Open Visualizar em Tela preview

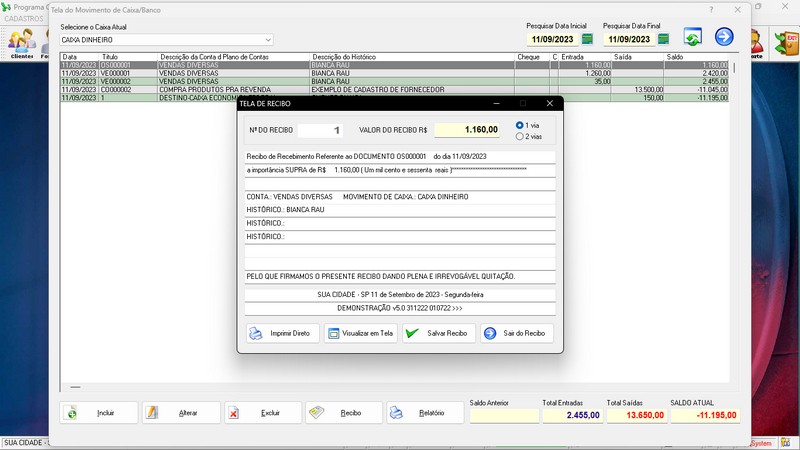pyautogui.click(x=359, y=333)
